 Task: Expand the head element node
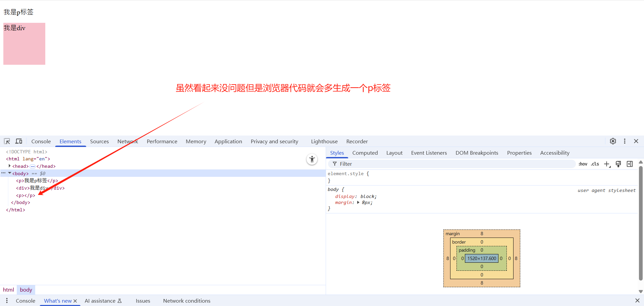[9, 166]
